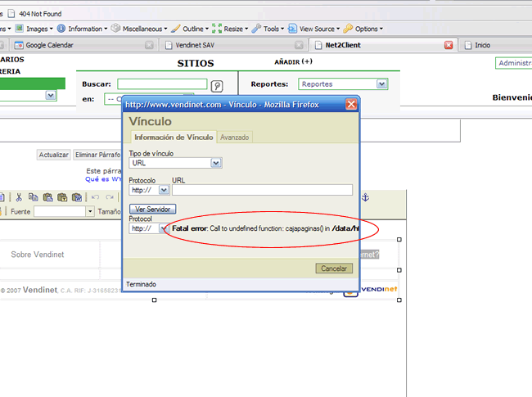Switch to the Avanzado tab in dialog
This screenshot has width=532, height=397.
(x=234, y=138)
